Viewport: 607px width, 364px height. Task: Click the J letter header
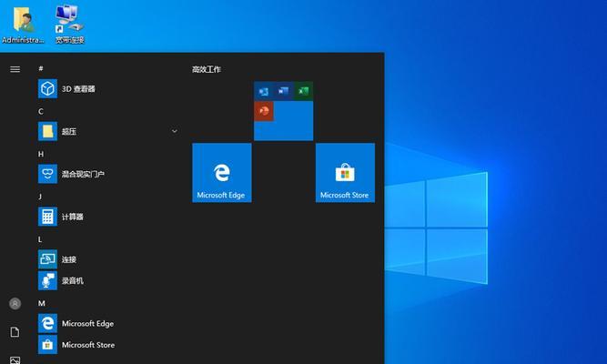pos(40,197)
